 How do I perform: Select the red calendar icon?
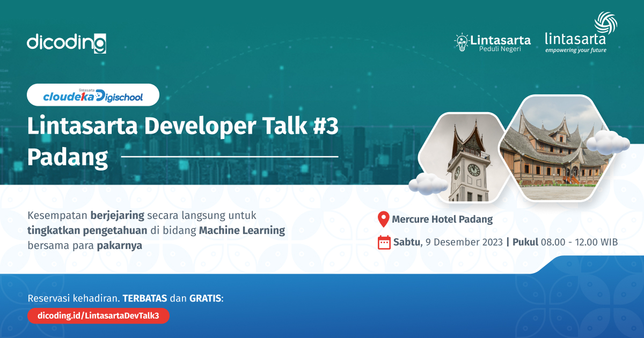384,242
